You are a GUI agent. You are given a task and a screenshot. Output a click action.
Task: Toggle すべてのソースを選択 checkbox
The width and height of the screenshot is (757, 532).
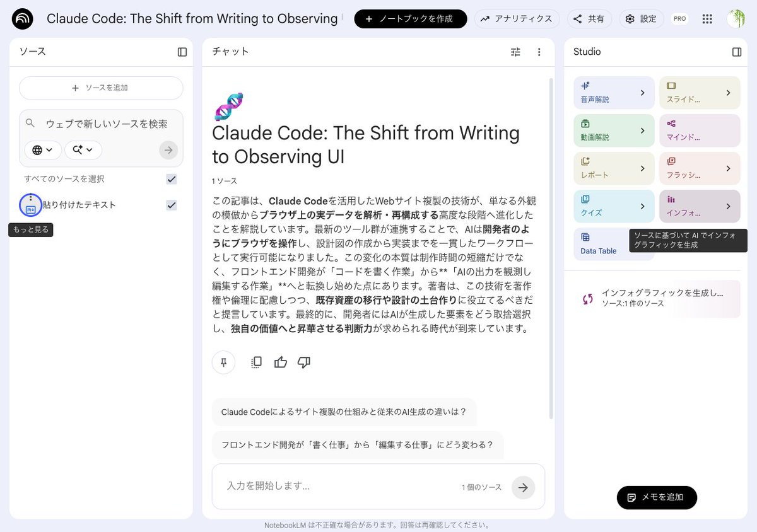(172, 179)
